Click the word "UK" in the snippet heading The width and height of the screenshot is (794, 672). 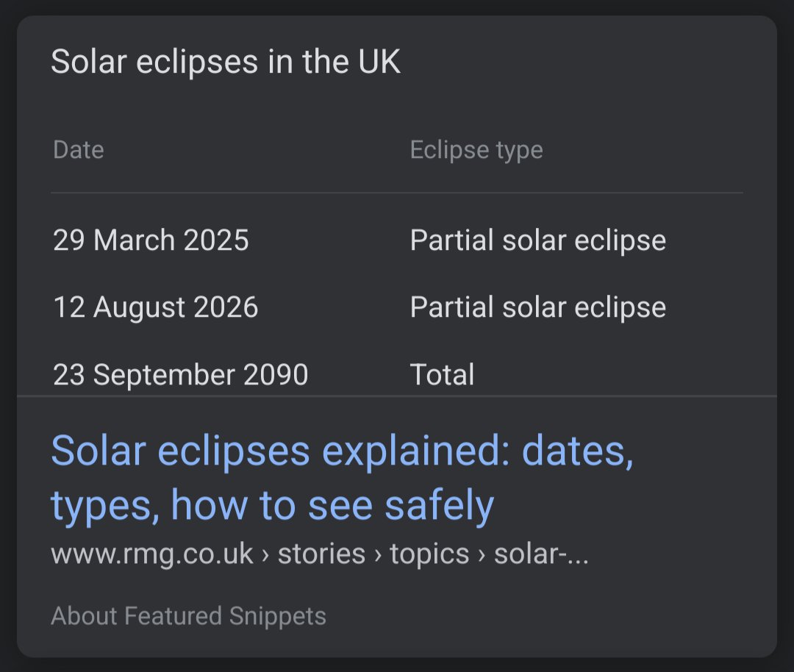(379, 62)
